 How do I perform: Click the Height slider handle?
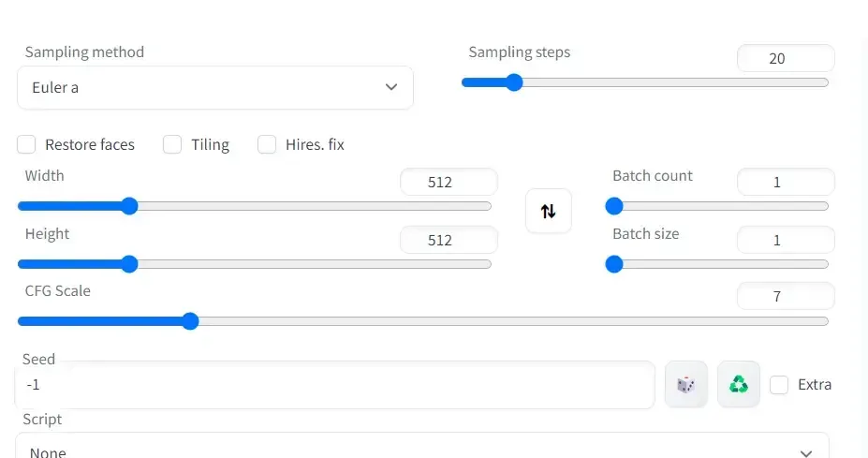[x=129, y=264]
